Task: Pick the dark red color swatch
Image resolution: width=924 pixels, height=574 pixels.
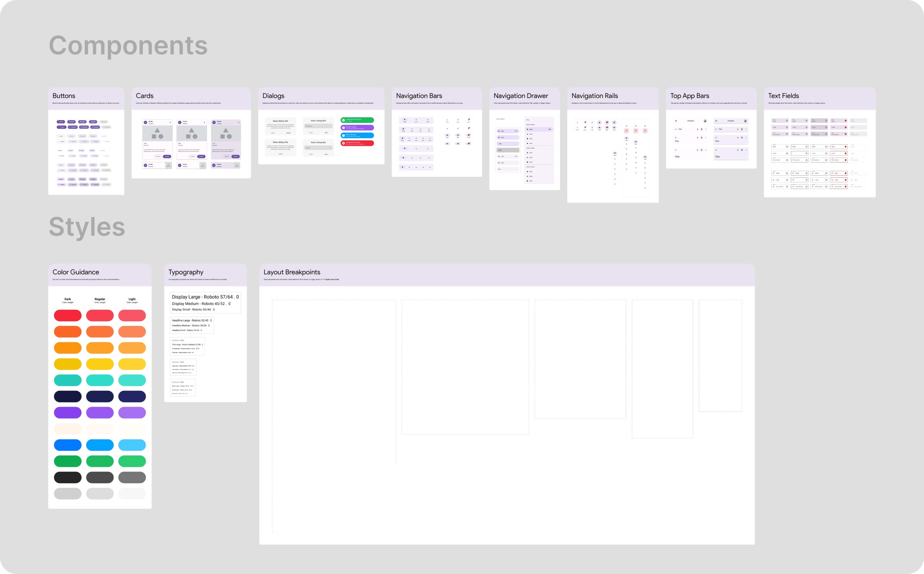Action: click(x=67, y=315)
